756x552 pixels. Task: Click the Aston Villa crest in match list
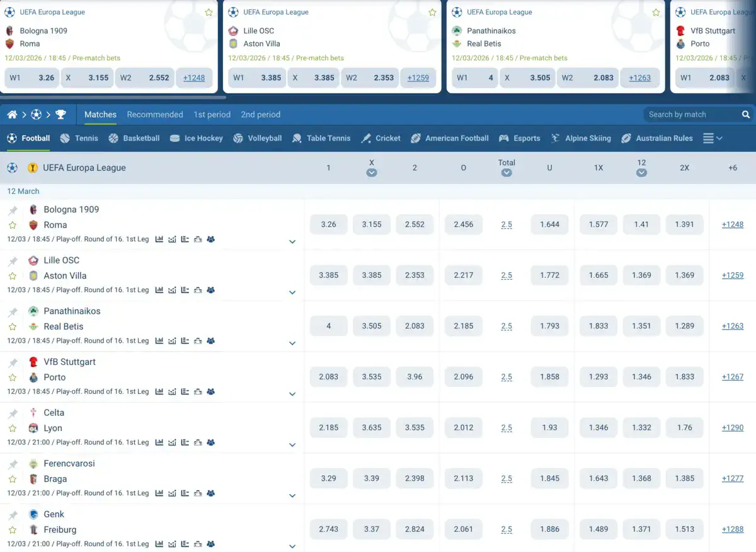pos(33,276)
